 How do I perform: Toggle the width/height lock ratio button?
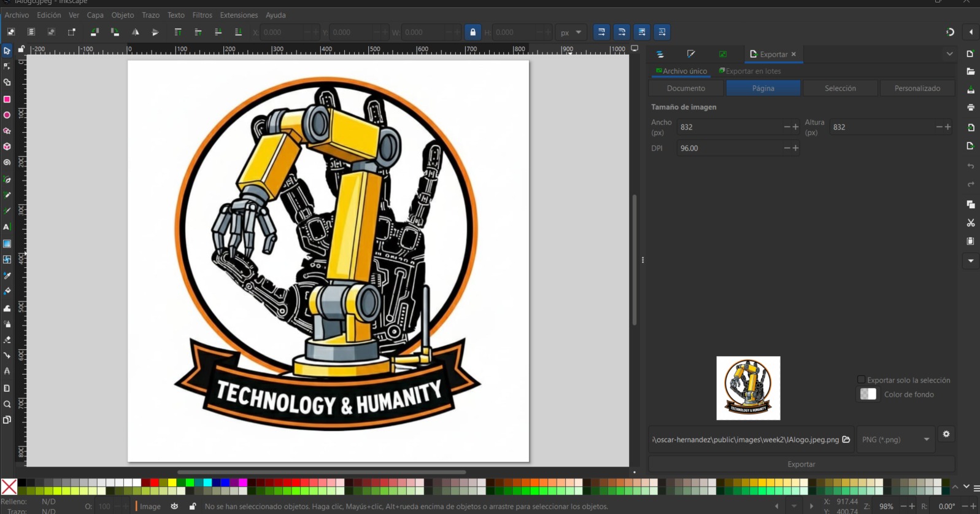click(x=473, y=32)
